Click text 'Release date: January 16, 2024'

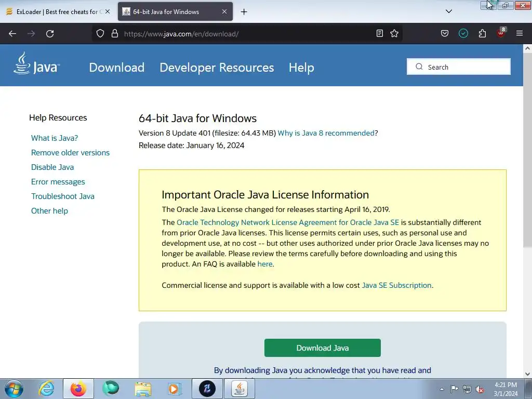coord(191,145)
